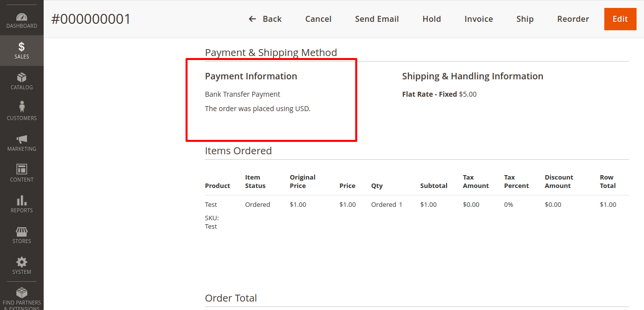Select the Test product name cell
The height and width of the screenshot is (310, 644).
coord(211,205)
